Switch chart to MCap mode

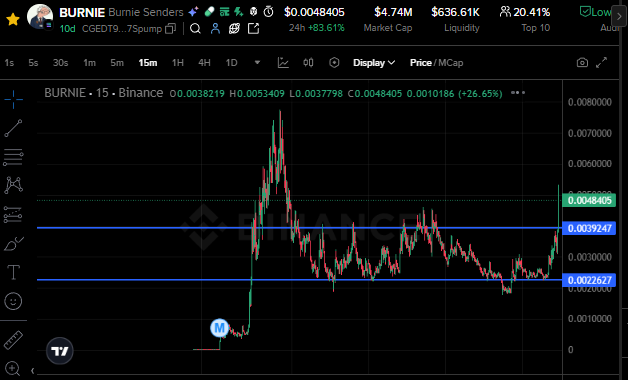pos(451,63)
